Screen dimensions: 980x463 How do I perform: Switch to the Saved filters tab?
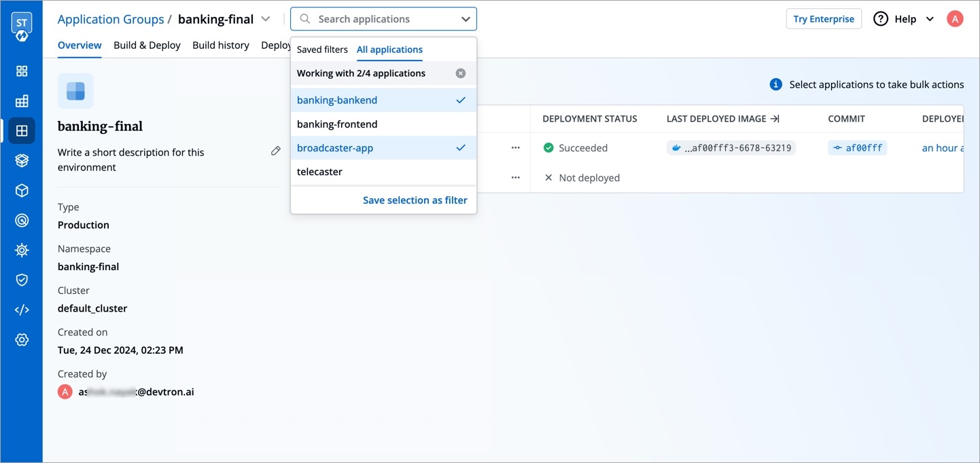pos(322,50)
